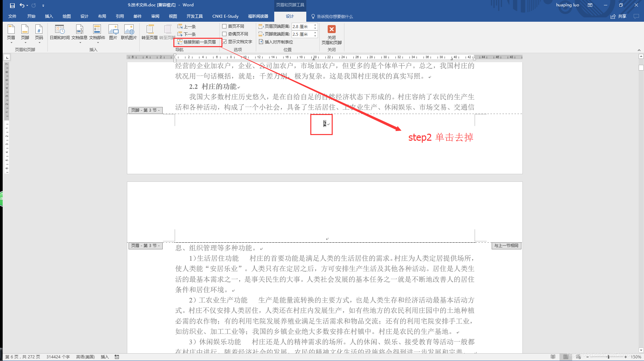Switch to the 开始 ribbon tab
The image size is (644, 361).
coord(31,16)
